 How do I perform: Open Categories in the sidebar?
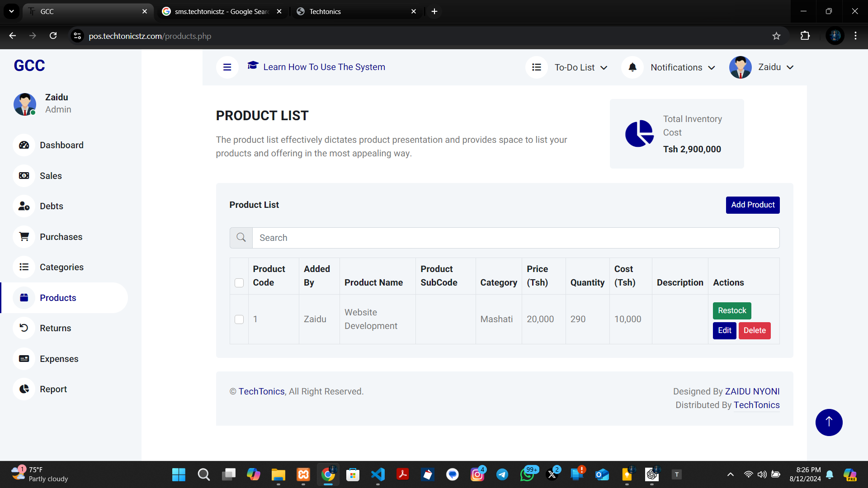[61, 267]
